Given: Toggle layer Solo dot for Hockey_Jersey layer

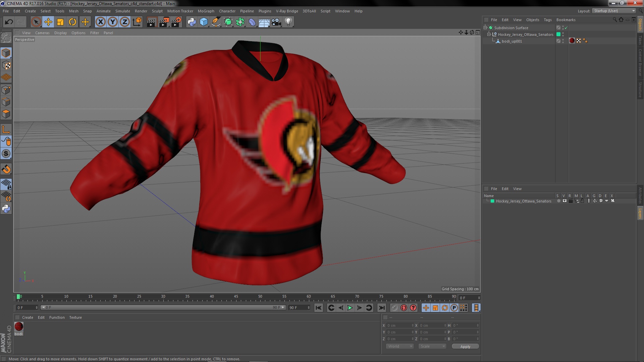Looking at the screenshot, I should [x=558, y=201].
